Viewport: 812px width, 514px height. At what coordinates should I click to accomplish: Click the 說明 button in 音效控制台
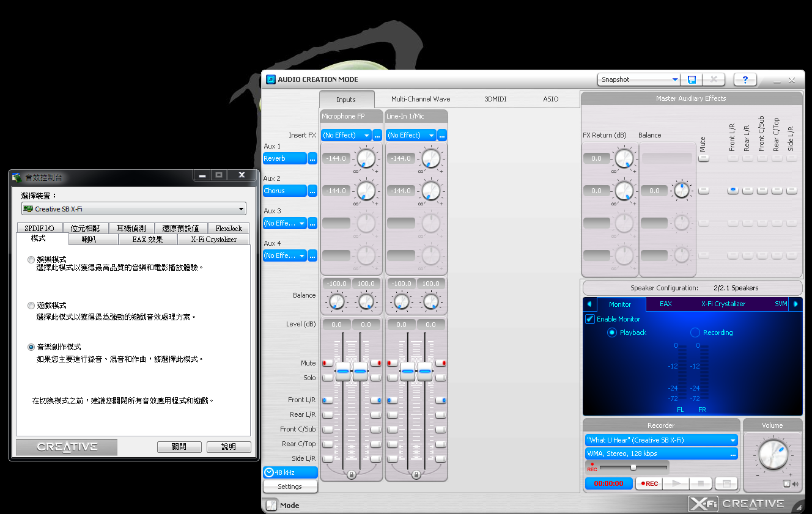pos(229,447)
